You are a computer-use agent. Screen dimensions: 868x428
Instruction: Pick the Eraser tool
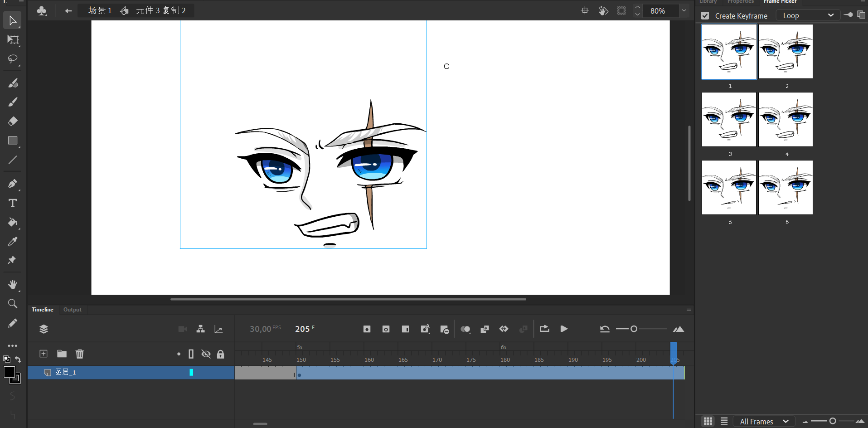(13, 121)
